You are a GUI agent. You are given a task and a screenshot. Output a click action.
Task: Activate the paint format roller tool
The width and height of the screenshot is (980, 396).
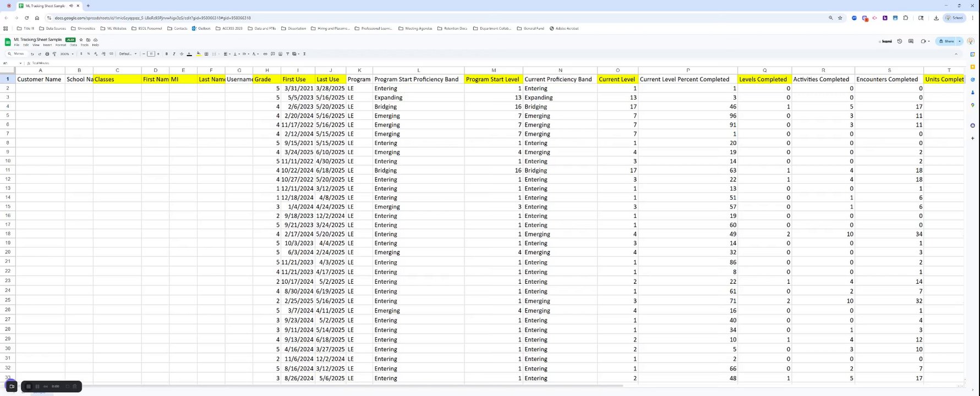pos(54,54)
